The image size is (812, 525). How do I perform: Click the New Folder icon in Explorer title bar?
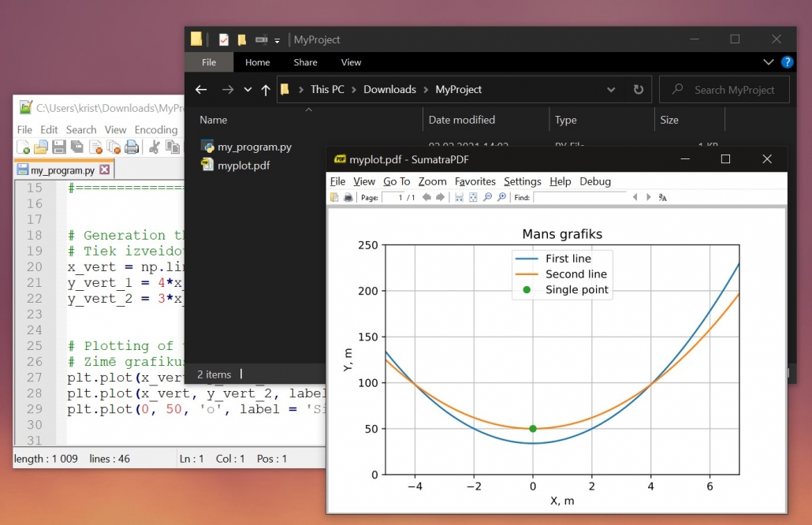pyautogui.click(x=242, y=40)
